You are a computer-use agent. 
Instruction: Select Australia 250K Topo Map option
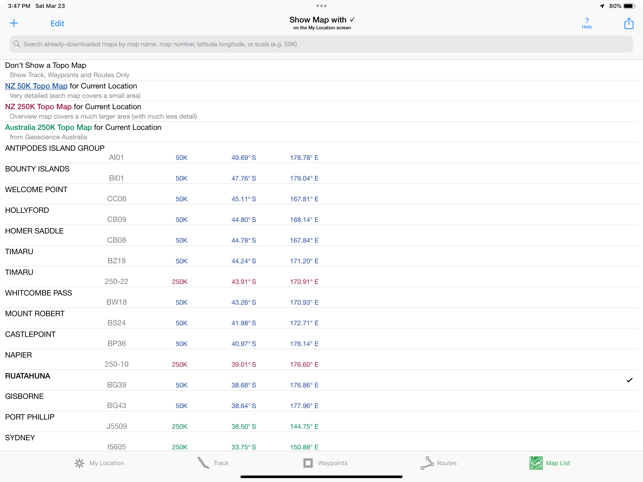pyautogui.click(x=48, y=128)
